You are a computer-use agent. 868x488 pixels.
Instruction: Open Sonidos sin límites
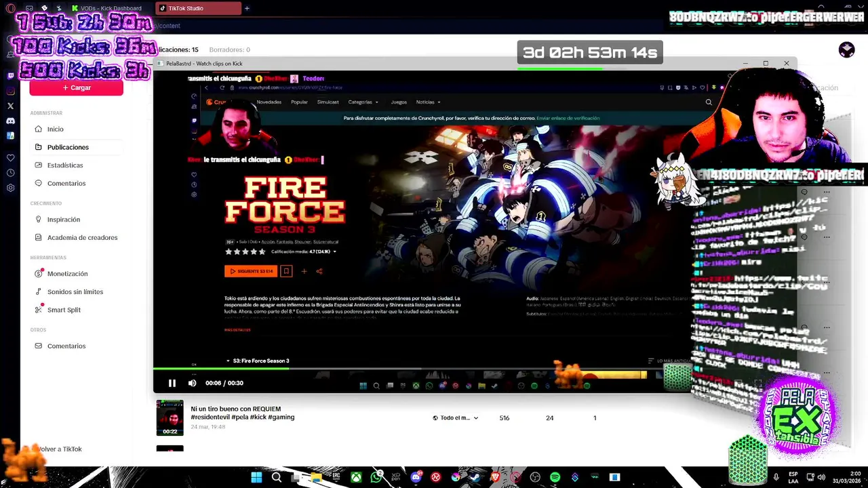click(x=75, y=291)
